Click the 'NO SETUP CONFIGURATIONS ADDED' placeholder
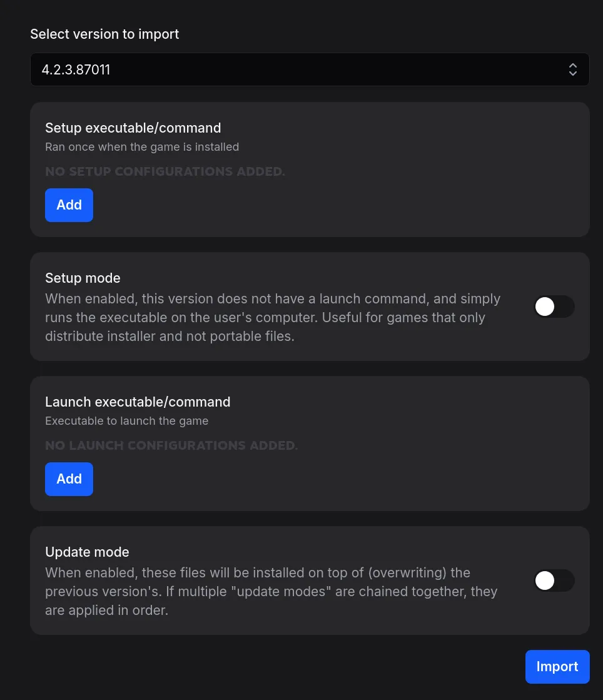The height and width of the screenshot is (700, 603). (165, 171)
